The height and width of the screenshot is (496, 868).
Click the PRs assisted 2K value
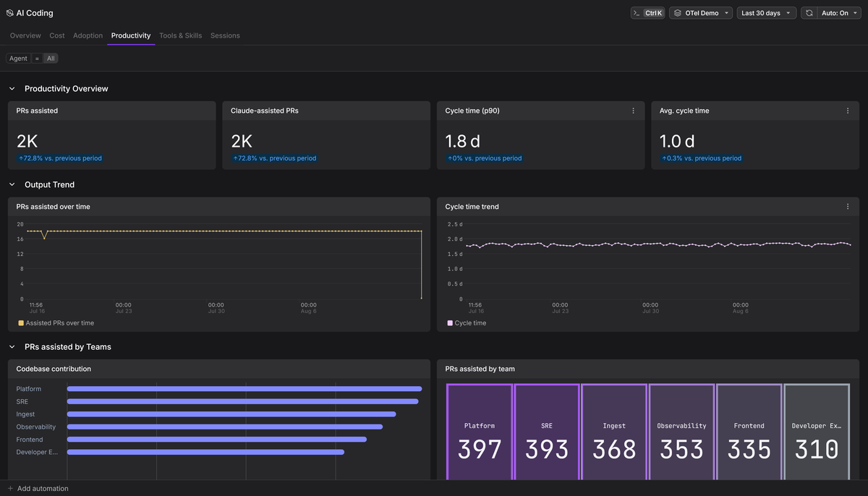coord(27,141)
